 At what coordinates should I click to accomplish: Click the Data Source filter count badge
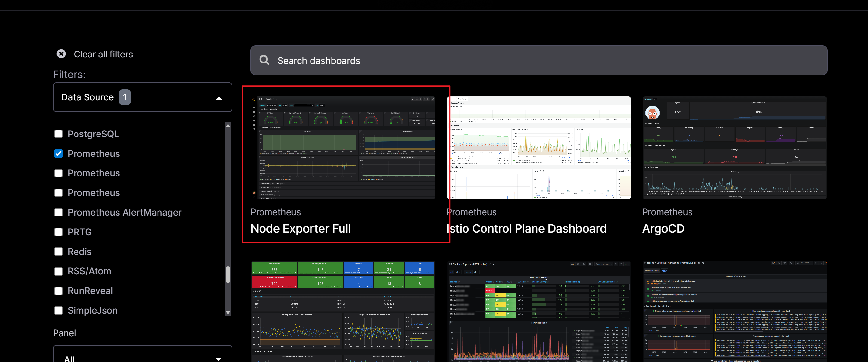(x=125, y=97)
